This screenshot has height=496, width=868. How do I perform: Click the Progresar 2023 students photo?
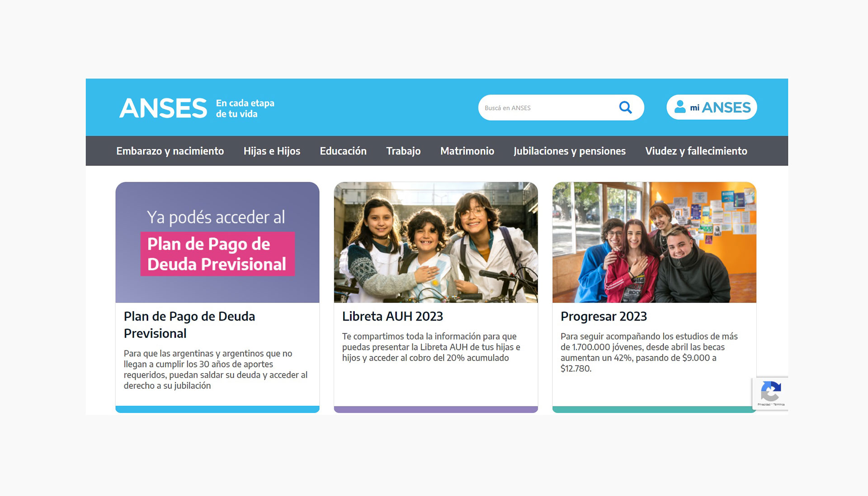[654, 242]
